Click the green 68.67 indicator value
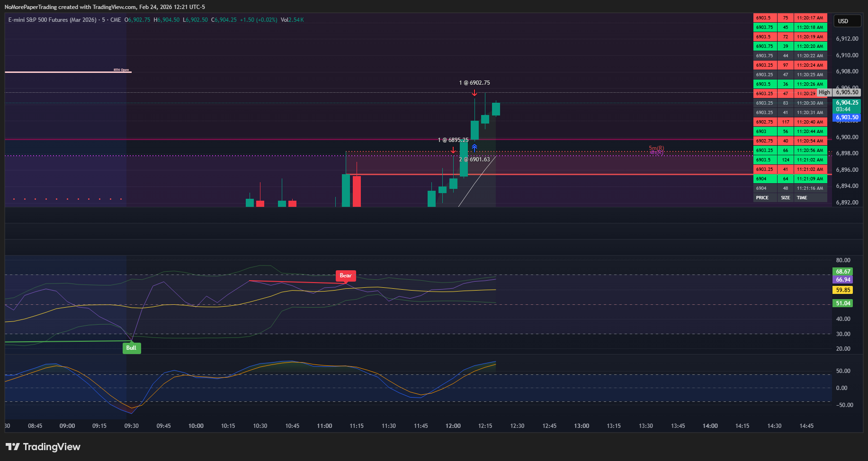This screenshot has width=868, height=461. coord(843,272)
